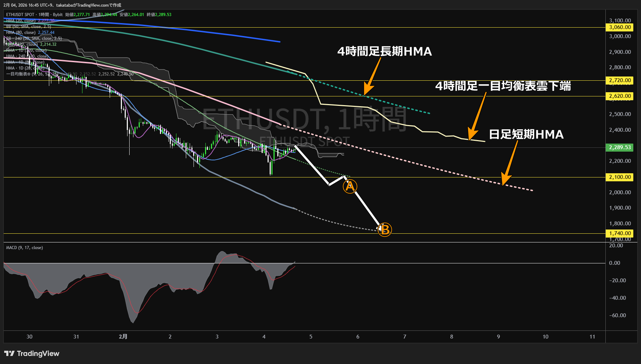The width and height of the screenshot is (641, 364).
Task: Click the HMA 20 value 2,277.30
Action: [x=46, y=21]
